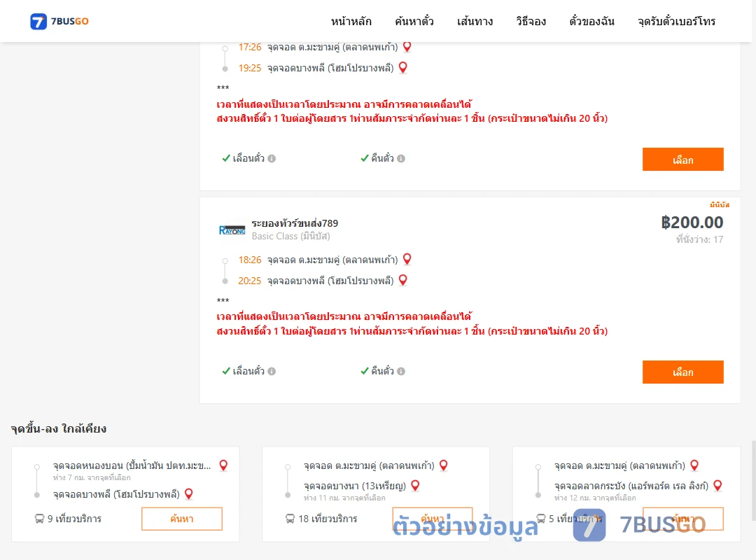756x560 pixels.
Task: Click upper เลื่อนตั๋ว info icon
Action: [272, 158]
